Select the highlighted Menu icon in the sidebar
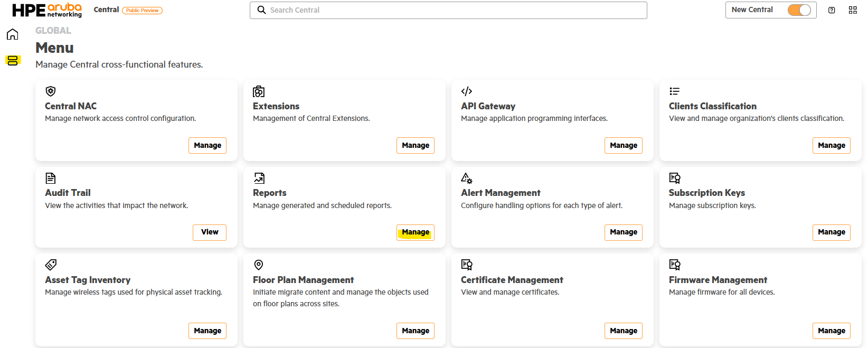 pos(13,60)
